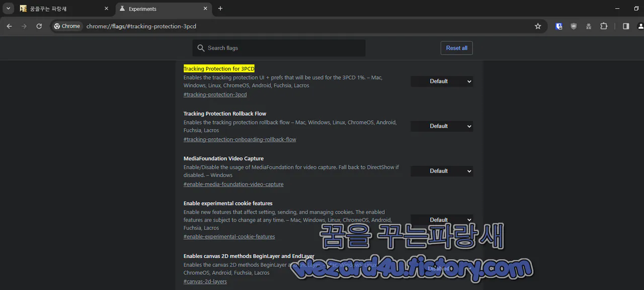
Task: Focus the Search flags input field
Action: coord(279,48)
